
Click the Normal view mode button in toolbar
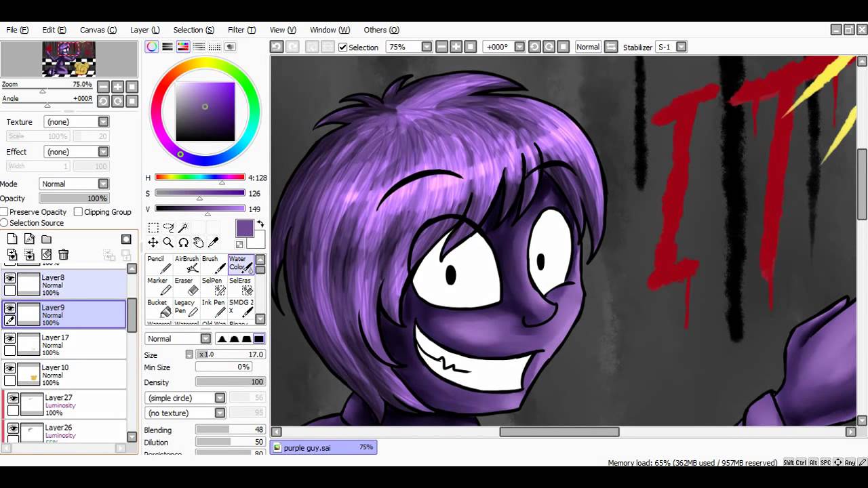click(x=588, y=47)
